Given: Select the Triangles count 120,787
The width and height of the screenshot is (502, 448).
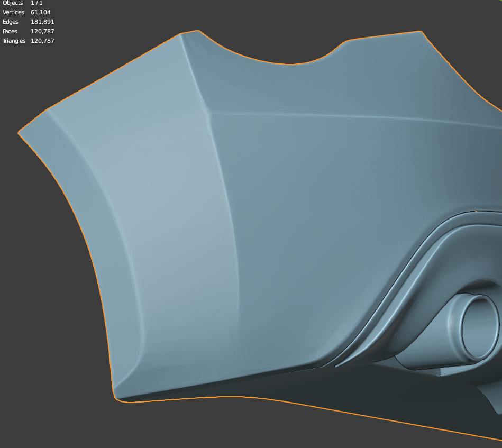Looking at the screenshot, I should 42,41.
